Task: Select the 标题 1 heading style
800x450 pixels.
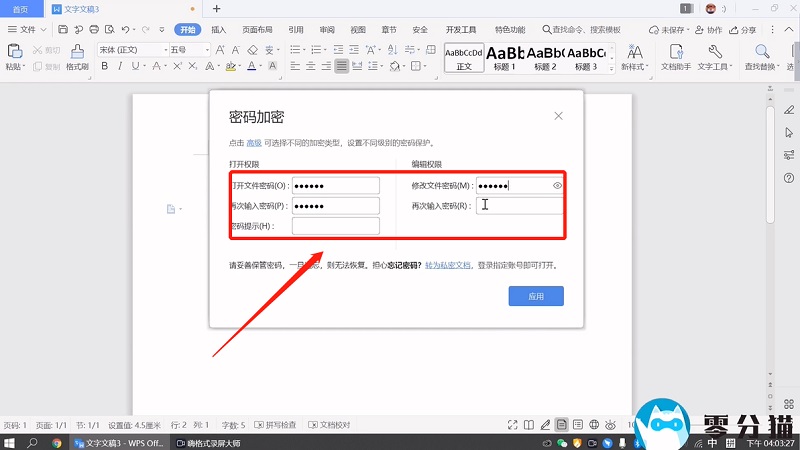Action: [x=505, y=58]
